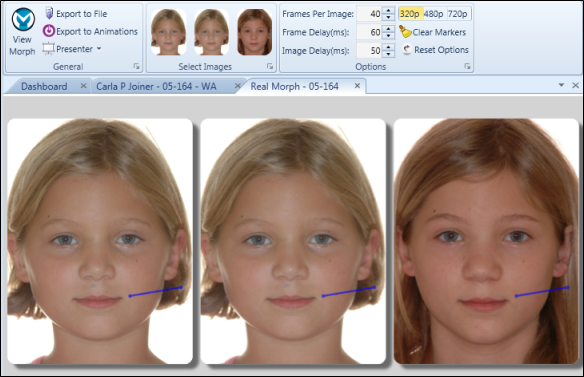Select 480p resolution
The height and width of the screenshot is (377, 584).
(434, 14)
